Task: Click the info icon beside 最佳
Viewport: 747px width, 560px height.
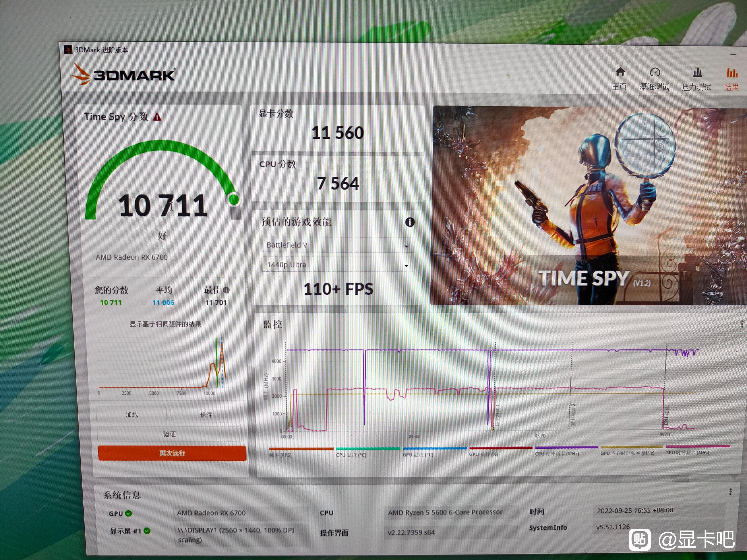Action: coord(226,290)
